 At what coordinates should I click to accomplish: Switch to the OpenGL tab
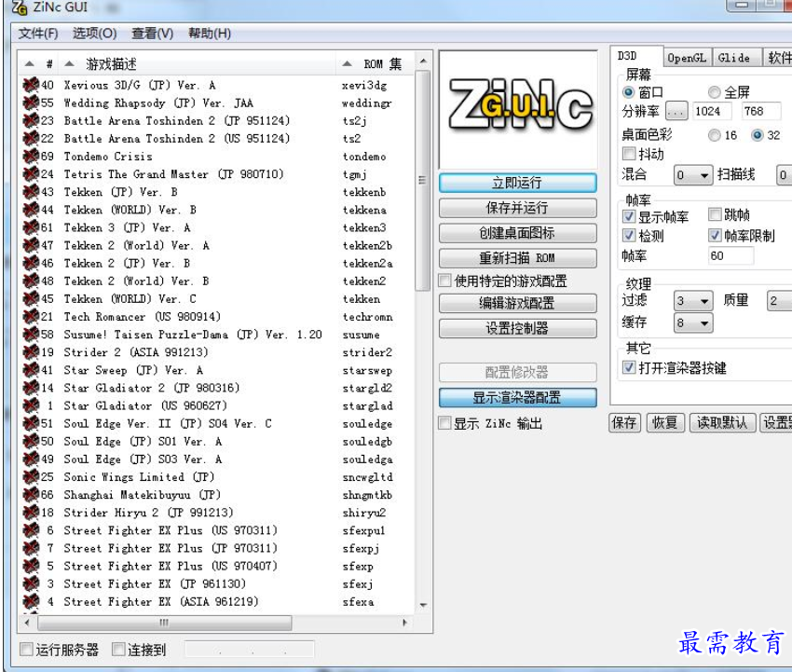pyautogui.click(x=687, y=58)
